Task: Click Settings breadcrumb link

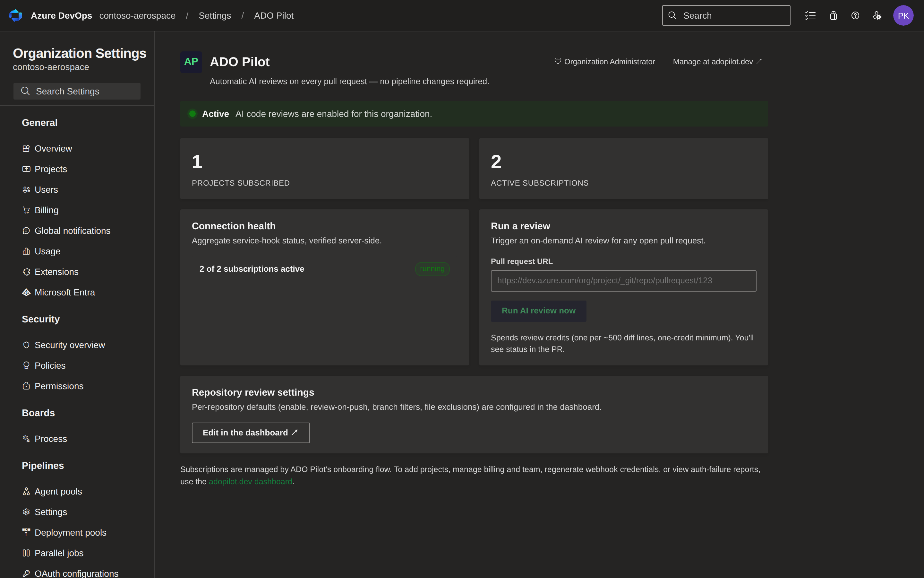Action: point(215,15)
